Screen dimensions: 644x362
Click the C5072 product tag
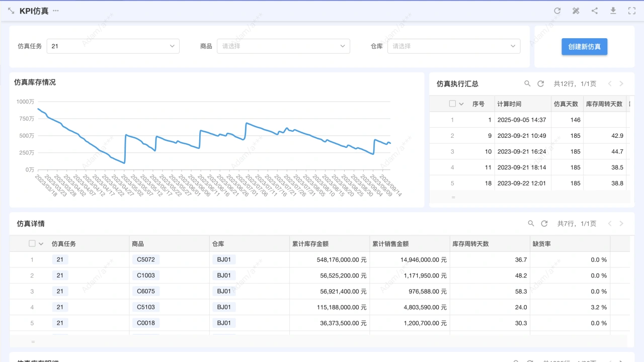[x=146, y=259]
